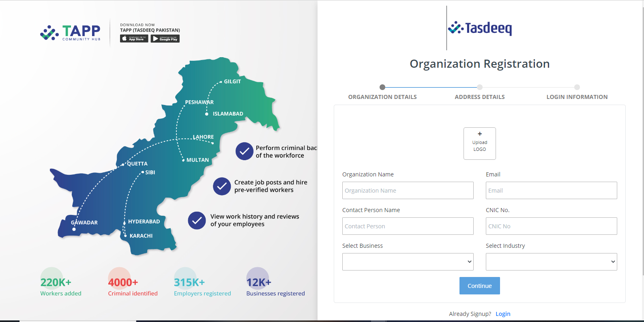The height and width of the screenshot is (322, 644).
Task: Click checkmark icon beside Create job posts
Action: (x=222, y=186)
